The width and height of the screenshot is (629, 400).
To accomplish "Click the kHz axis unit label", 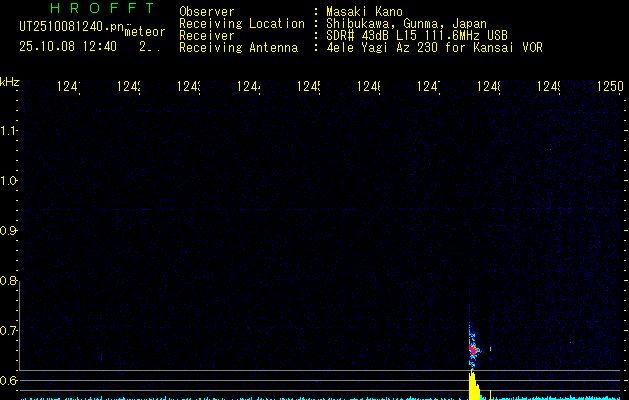I will tap(10, 81).
